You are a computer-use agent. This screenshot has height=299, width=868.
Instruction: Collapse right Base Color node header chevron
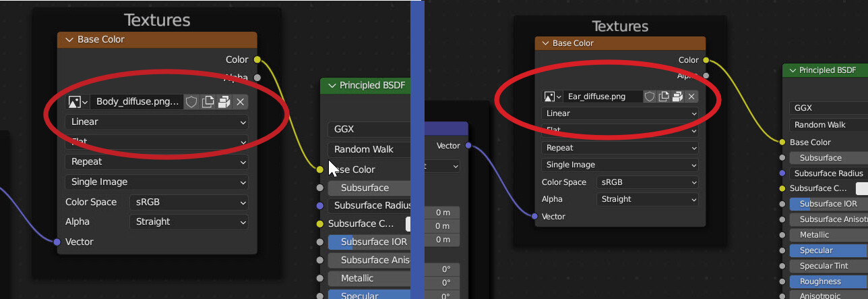(545, 43)
